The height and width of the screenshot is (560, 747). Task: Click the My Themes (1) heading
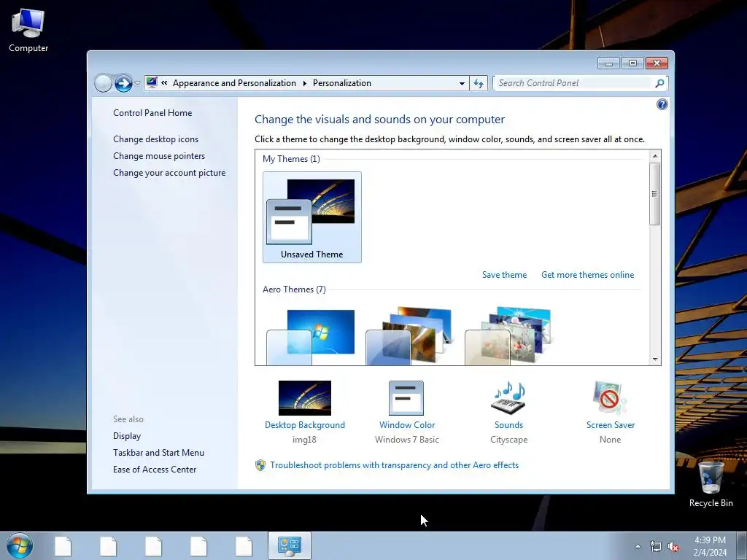coord(291,159)
